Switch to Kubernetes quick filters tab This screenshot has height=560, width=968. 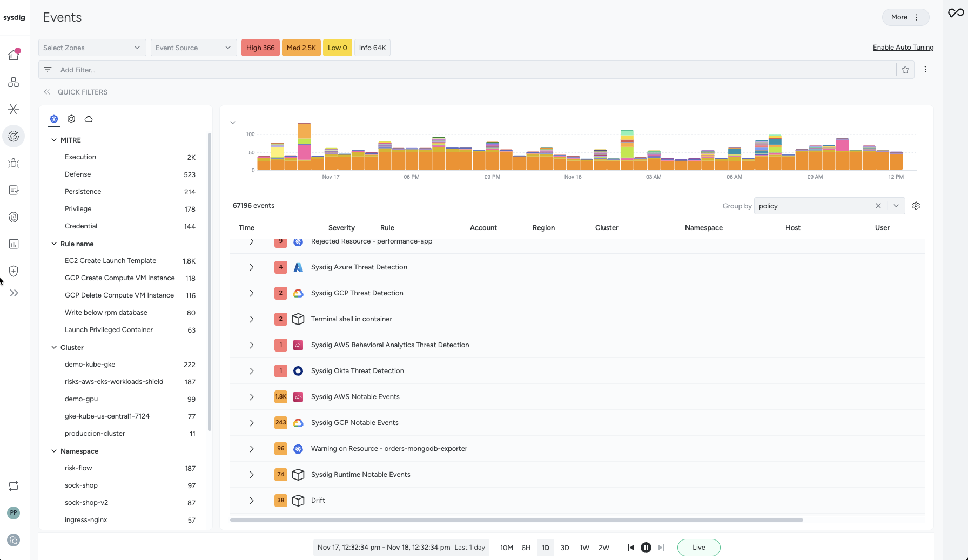click(x=54, y=119)
